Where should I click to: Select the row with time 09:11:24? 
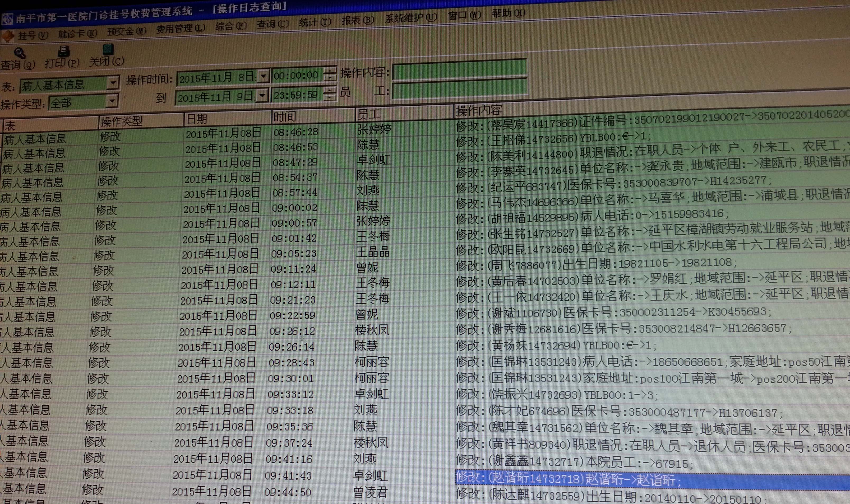[x=293, y=269]
